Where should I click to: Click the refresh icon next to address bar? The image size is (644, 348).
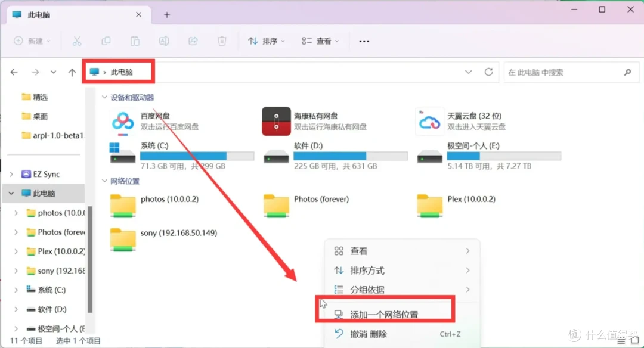tap(488, 72)
